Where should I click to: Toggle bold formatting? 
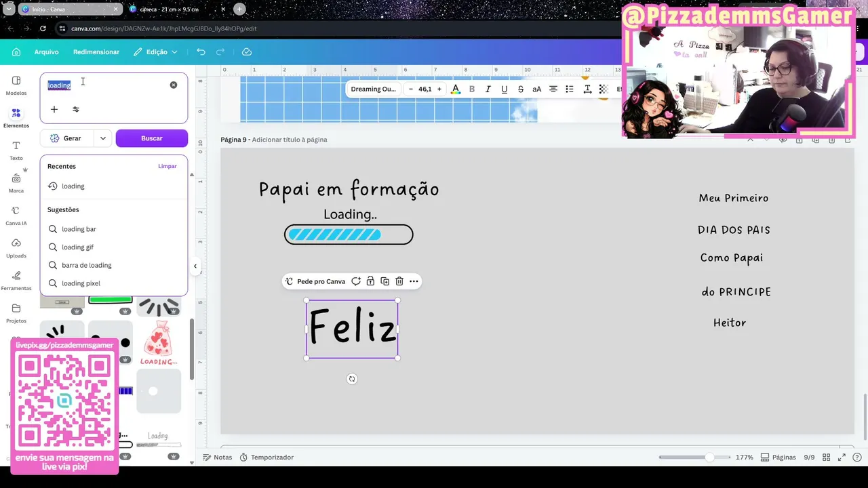[x=472, y=89]
